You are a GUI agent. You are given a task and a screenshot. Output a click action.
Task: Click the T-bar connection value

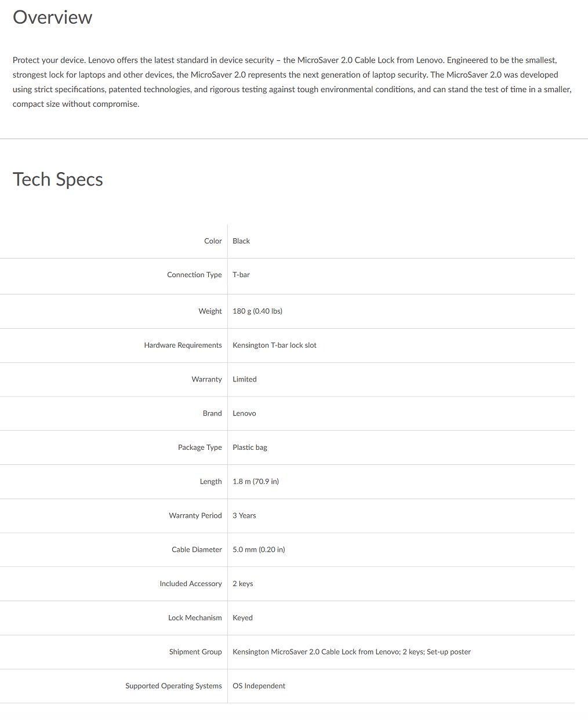241,275
